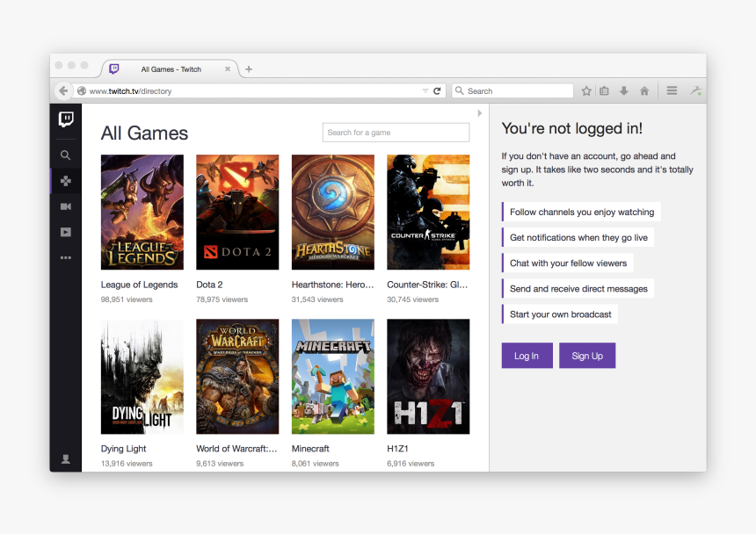Reload the page with refresh icon

(x=437, y=91)
